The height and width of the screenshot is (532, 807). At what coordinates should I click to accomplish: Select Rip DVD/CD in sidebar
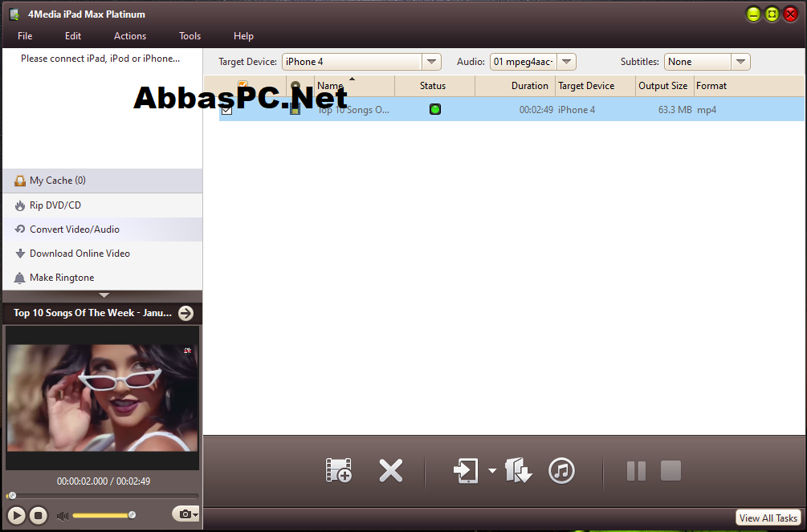(103, 205)
